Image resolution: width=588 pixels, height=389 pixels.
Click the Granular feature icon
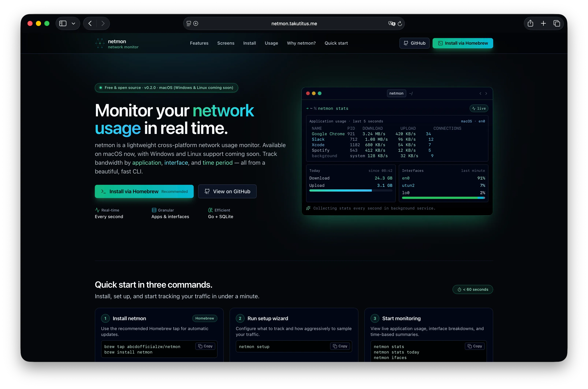154,210
